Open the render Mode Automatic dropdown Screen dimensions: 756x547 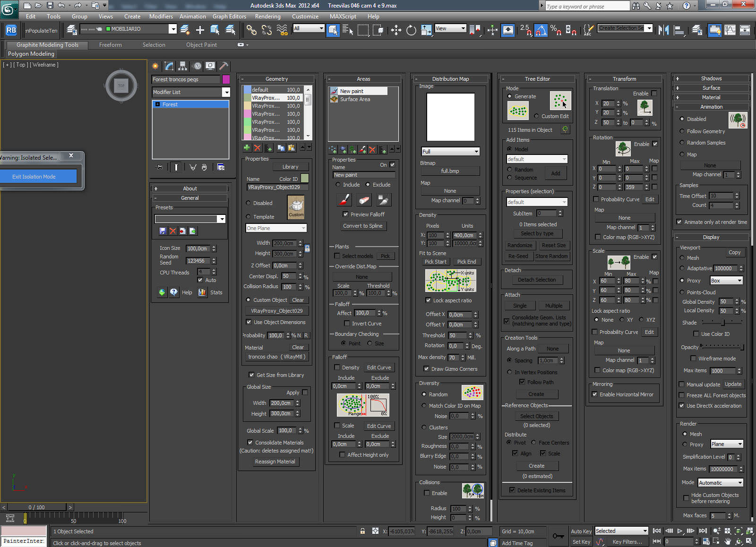721,483
